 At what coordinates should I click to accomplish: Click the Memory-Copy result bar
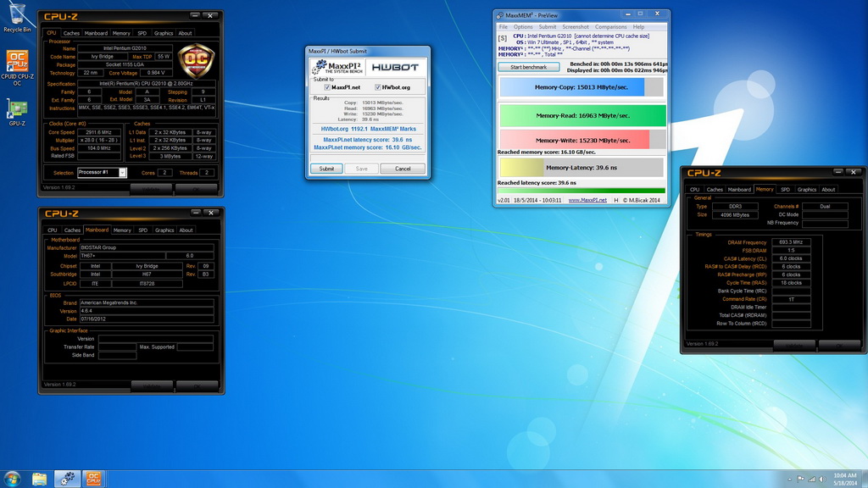pos(581,87)
